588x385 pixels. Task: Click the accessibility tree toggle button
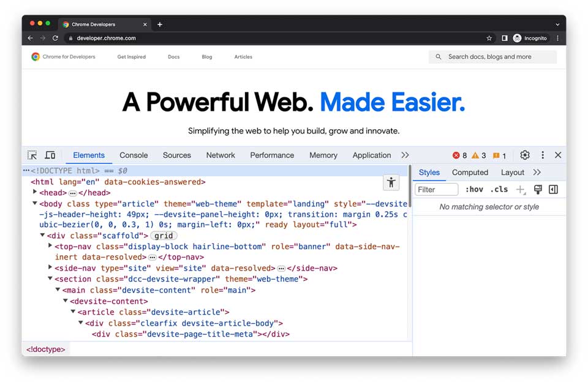click(x=391, y=182)
